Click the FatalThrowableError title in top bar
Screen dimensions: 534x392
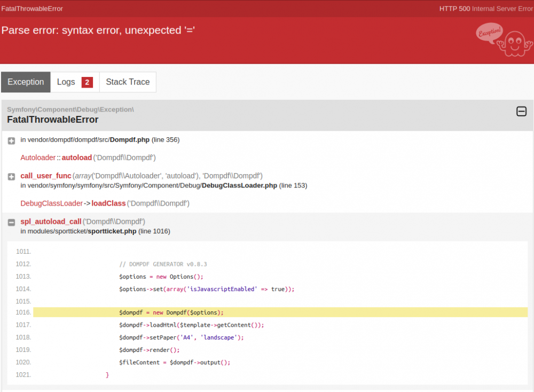[32, 9]
